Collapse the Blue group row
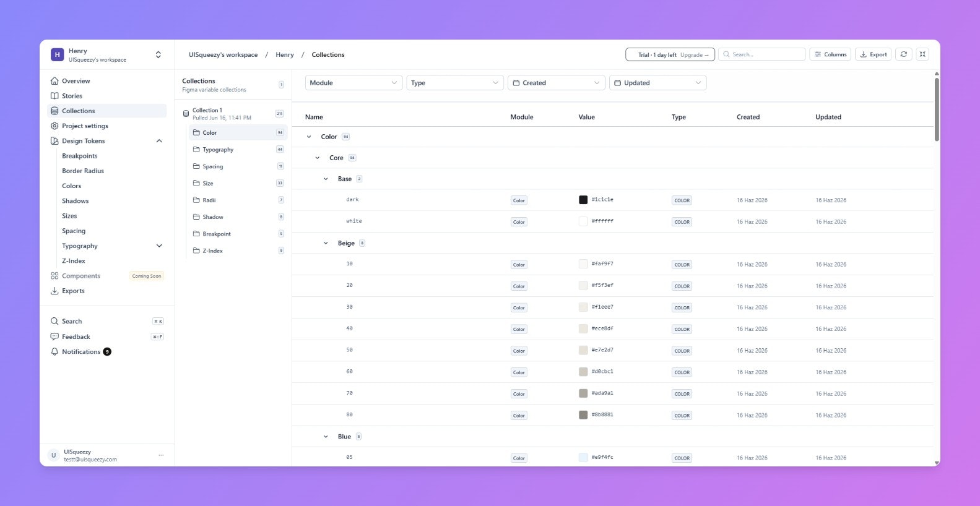Image resolution: width=980 pixels, height=506 pixels. coord(326,437)
